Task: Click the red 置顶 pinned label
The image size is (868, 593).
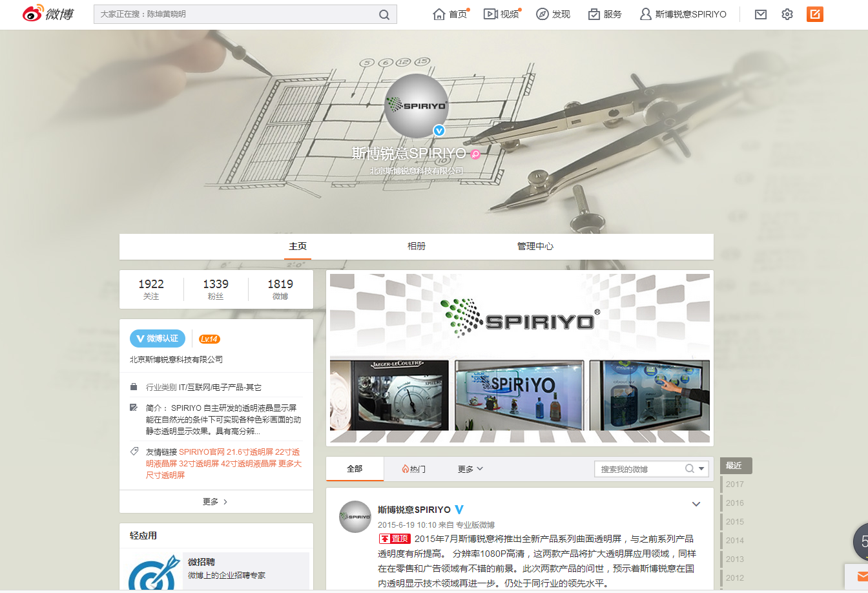Action: coord(395,539)
